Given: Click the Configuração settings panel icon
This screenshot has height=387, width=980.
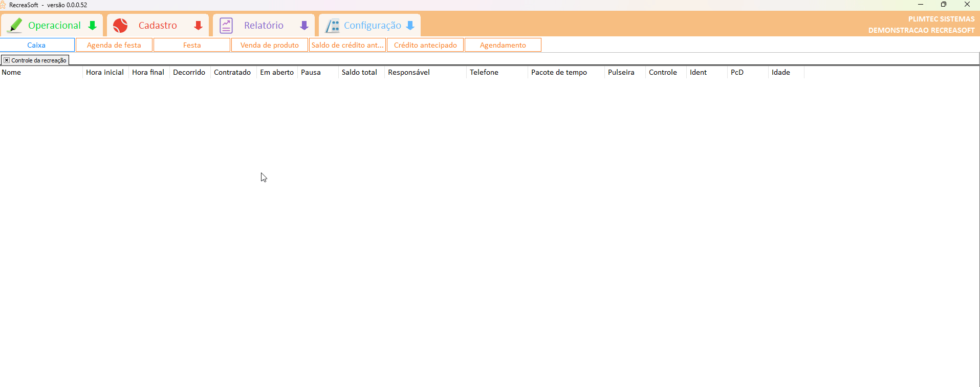Looking at the screenshot, I should (x=333, y=25).
